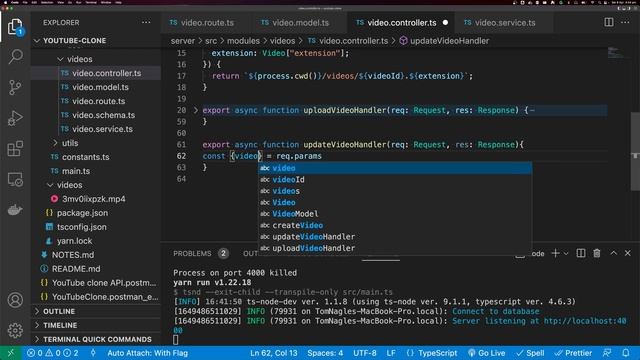This screenshot has width=640, height=360.
Task: Split the terminal panel
Action: point(581,253)
